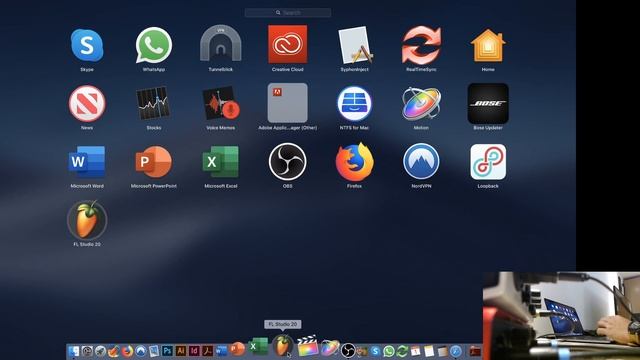Open the red folder in the Dock
The height and width of the screenshot is (360, 640).
(x=474, y=351)
